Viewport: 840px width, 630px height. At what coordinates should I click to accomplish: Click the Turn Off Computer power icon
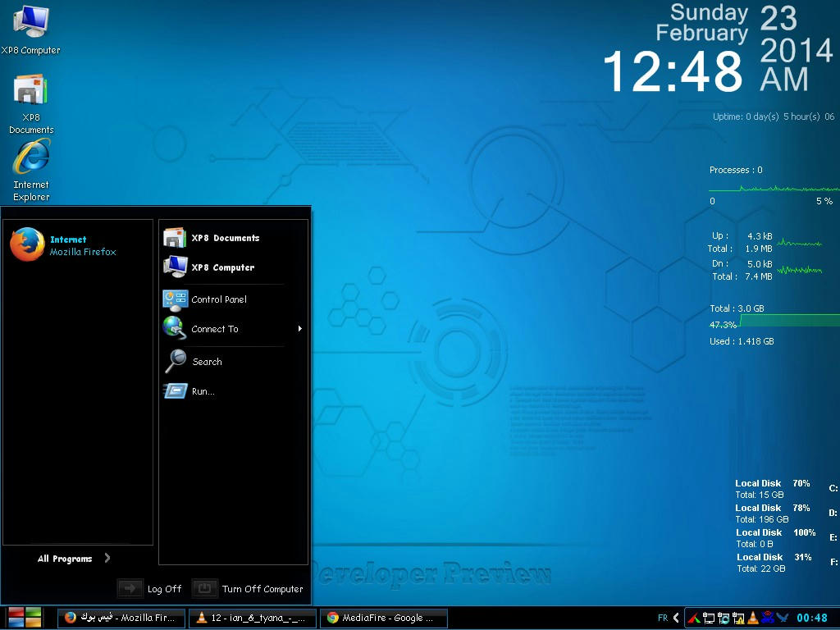tap(204, 588)
